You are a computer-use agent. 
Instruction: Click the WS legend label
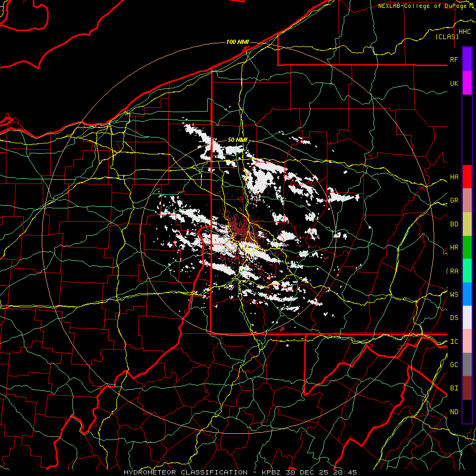(x=454, y=294)
